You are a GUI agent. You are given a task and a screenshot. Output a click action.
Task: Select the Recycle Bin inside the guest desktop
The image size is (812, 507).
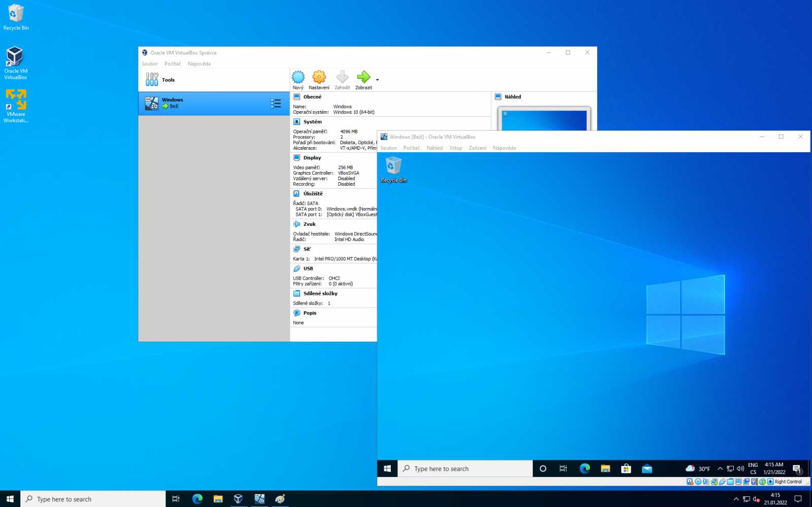(394, 170)
